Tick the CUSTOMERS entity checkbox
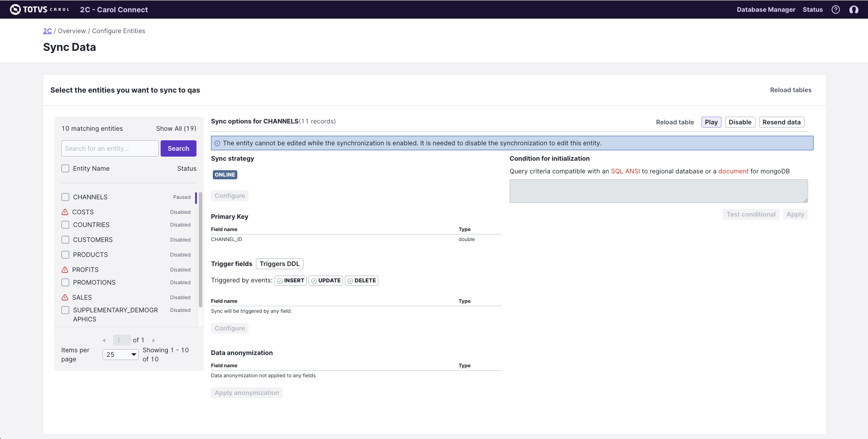This screenshot has height=439, width=868. [65, 240]
